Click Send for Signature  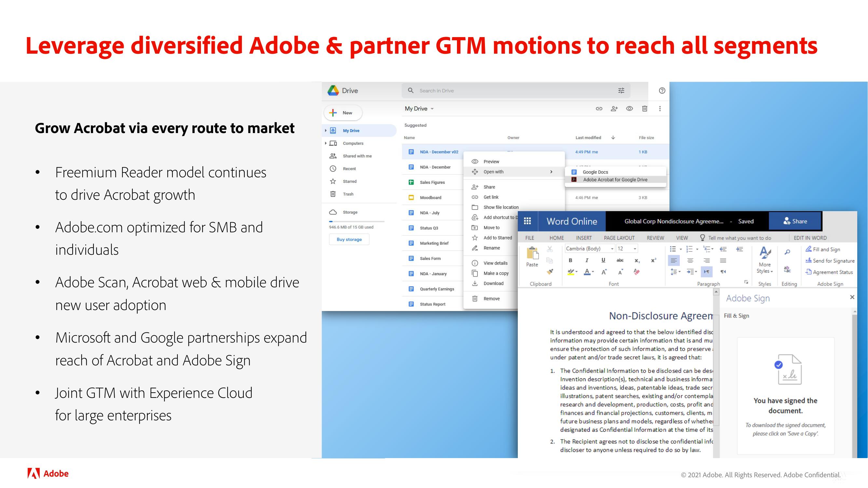830,261
